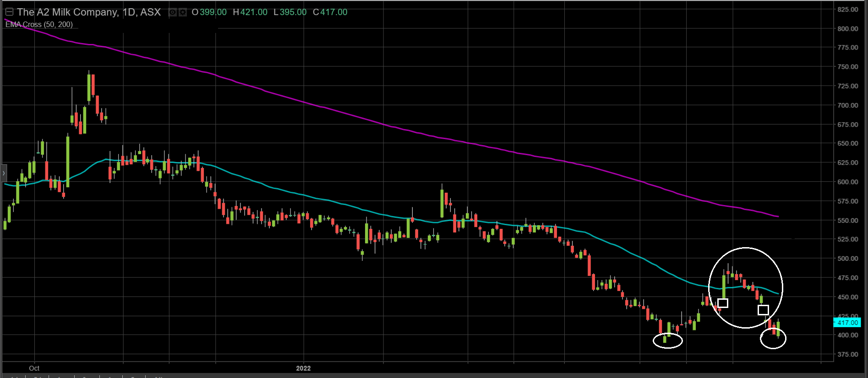Click The A2 Milk Company, 1D, ASX title
The image size is (868, 378).
tap(89, 12)
